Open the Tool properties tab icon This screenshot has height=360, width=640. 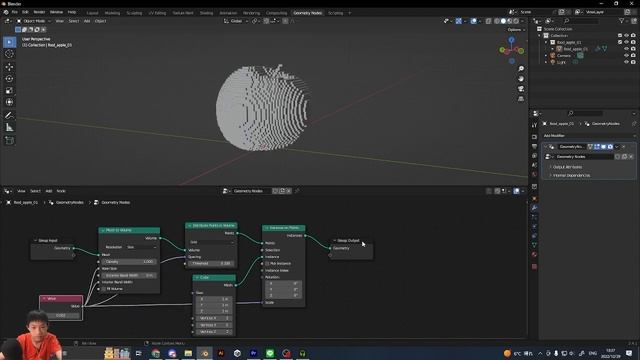[534, 125]
